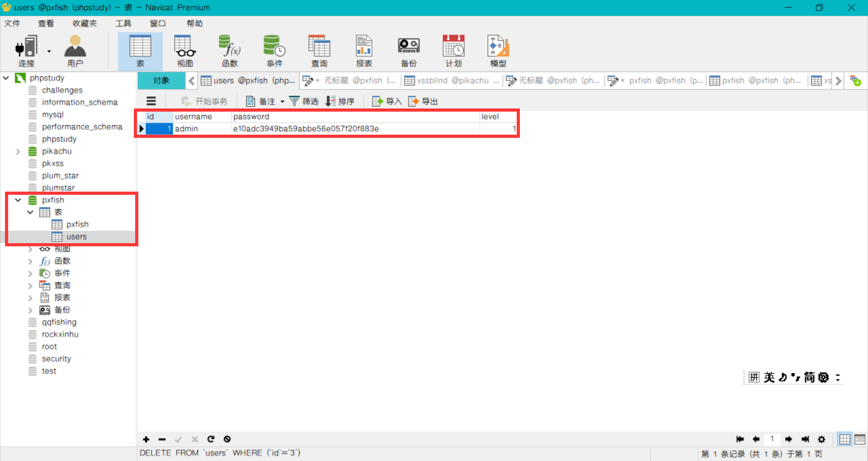This screenshot has height=461, width=868.
Task: Click the Memo (备注) button
Action: pos(261,101)
